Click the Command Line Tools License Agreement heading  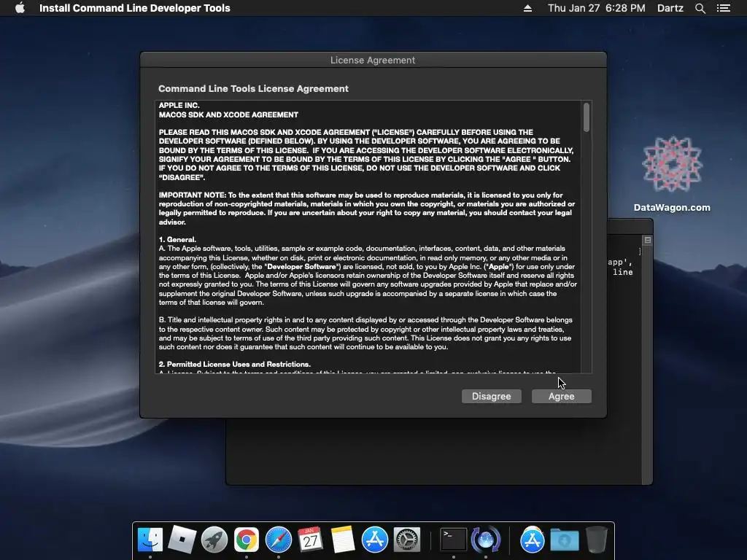[x=253, y=88]
